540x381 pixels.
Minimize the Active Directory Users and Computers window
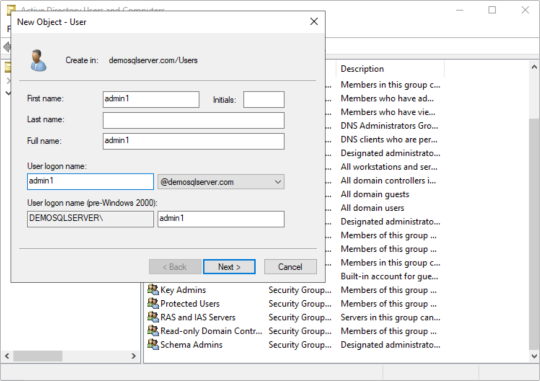(459, 10)
